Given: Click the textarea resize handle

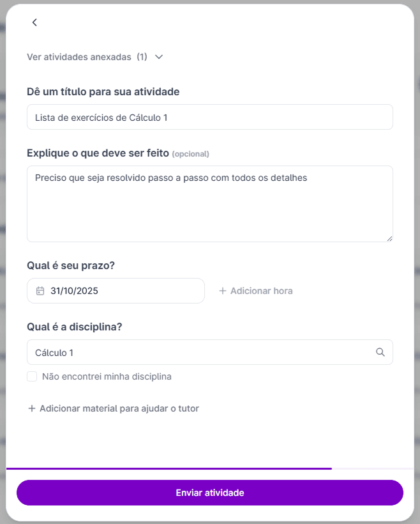Looking at the screenshot, I should [x=389, y=238].
